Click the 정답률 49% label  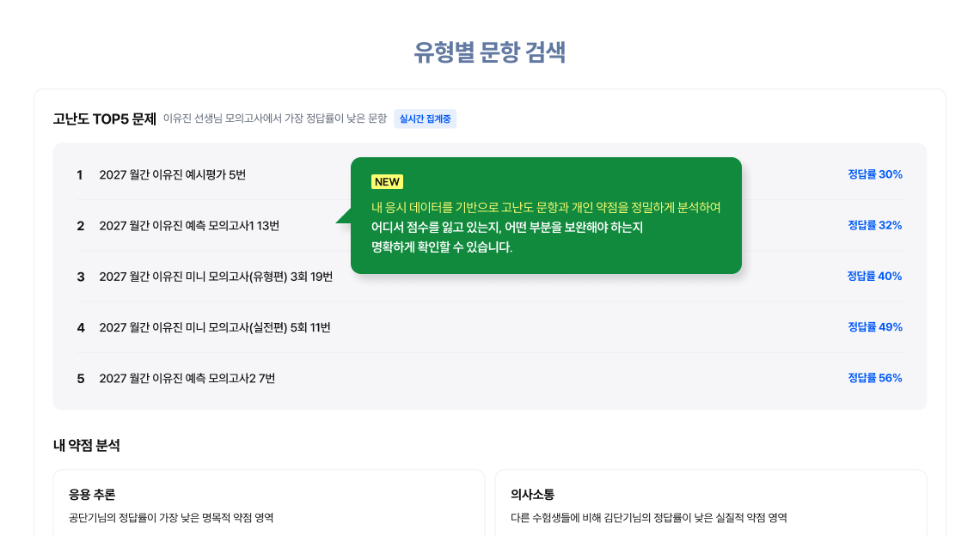(875, 326)
